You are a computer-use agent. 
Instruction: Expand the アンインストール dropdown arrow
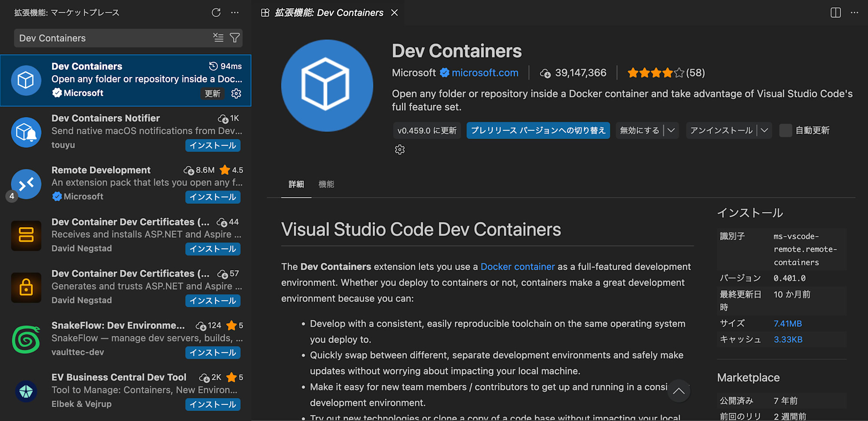[765, 130]
